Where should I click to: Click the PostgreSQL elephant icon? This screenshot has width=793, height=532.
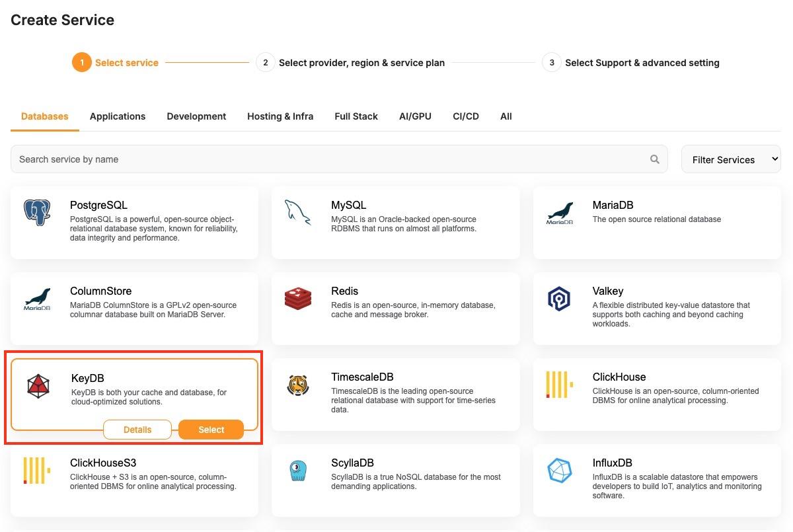[x=37, y=213]
